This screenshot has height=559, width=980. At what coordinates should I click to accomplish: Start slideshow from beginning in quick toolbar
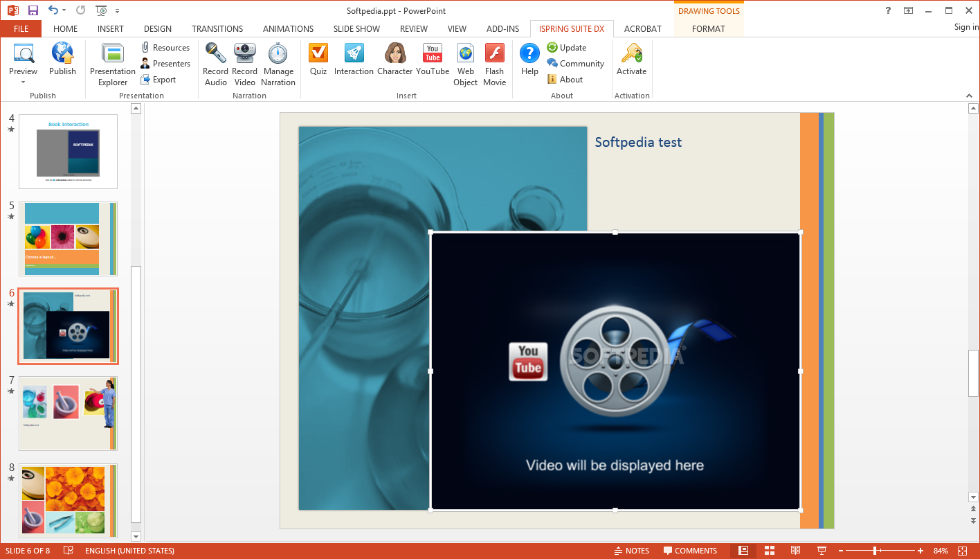102,10
